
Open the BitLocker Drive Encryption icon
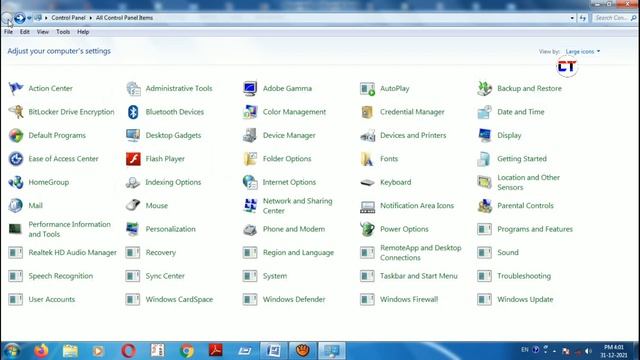(16, 112)
